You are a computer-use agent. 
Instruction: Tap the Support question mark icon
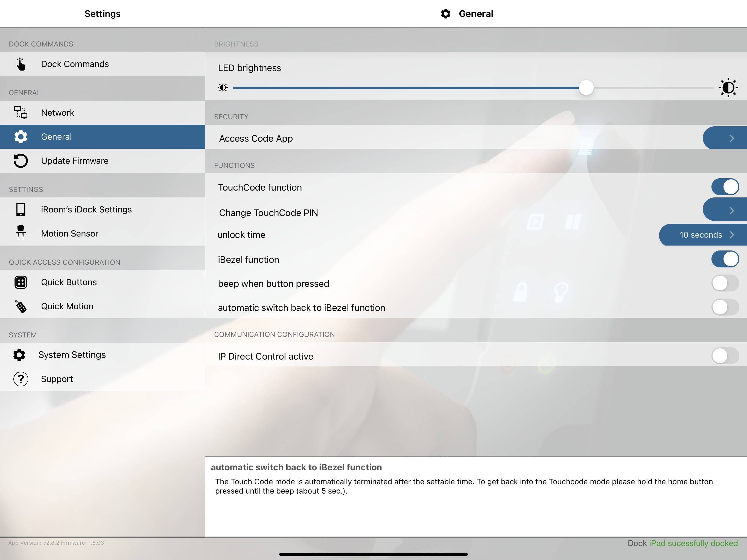(x=21, y=379)
